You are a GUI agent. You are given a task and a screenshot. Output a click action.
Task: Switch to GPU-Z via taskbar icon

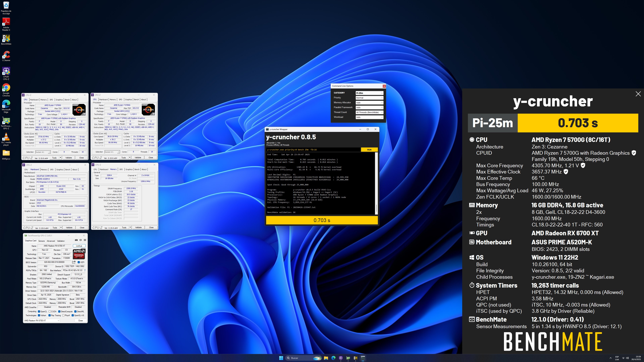[x=348, y=358]
